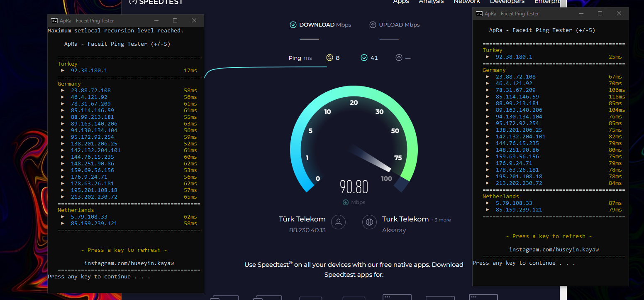Click the speedometer gauge dial

(x=354, y=139)
